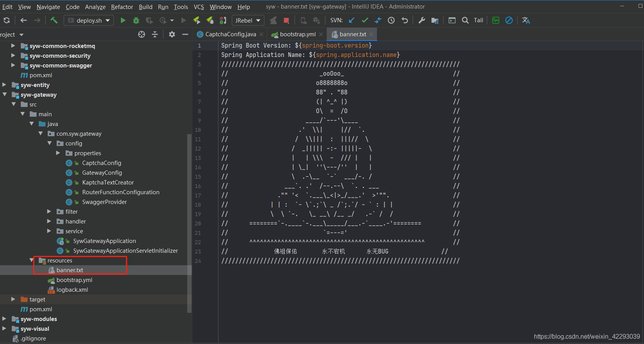The image size is (644, 344).
Task: Start debugging with the green bug icon
Action: point(136,20)
